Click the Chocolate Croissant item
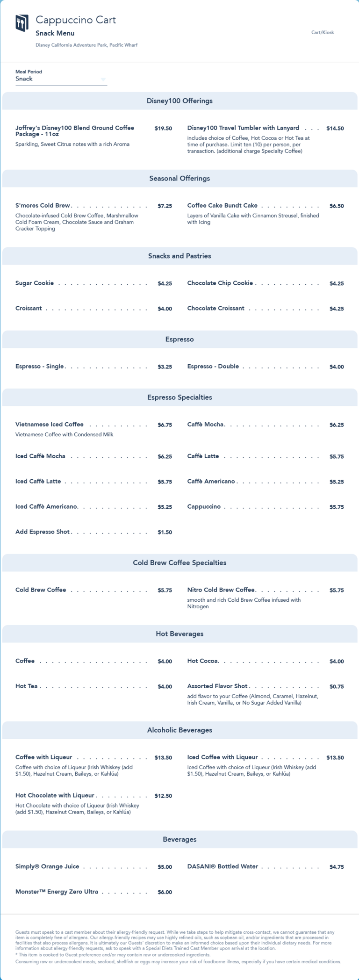The width and height of the screenshot is (359, 980). coord(215,308)
